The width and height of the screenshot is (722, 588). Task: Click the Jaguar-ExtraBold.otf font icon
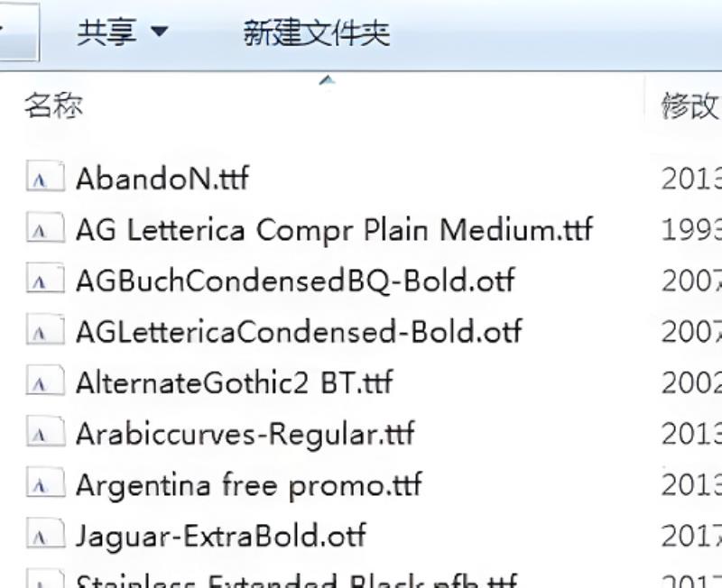[45, 533]
